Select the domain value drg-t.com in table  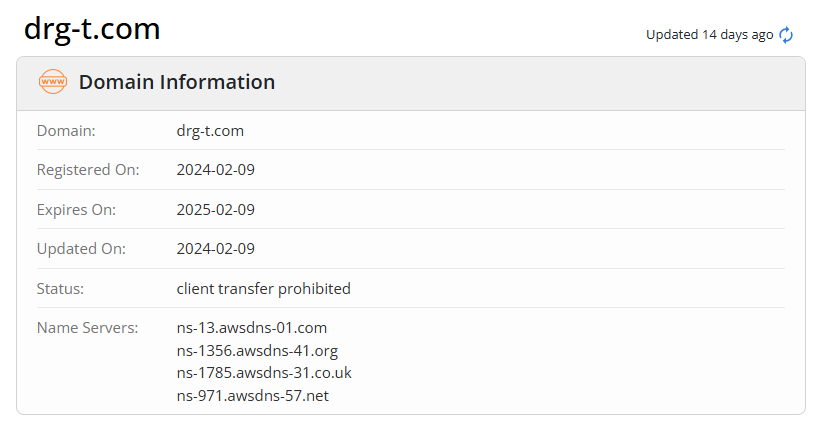pos(210,131)
